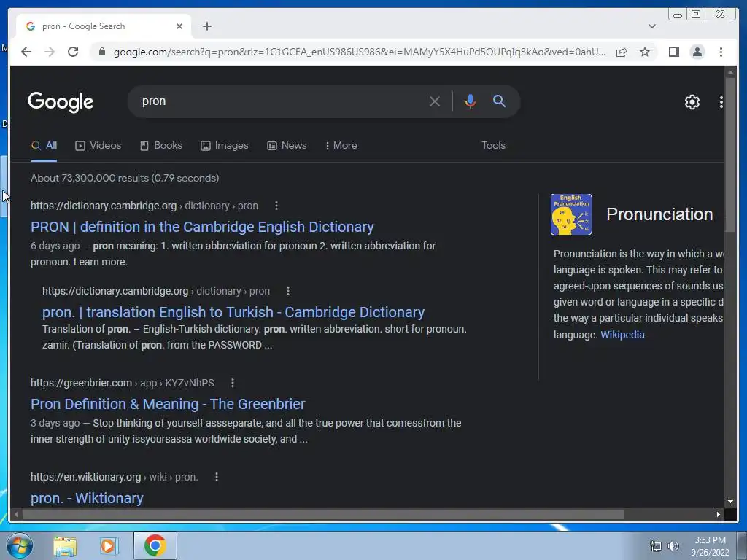Close the pron - Google Search tab

click(179, 26)
